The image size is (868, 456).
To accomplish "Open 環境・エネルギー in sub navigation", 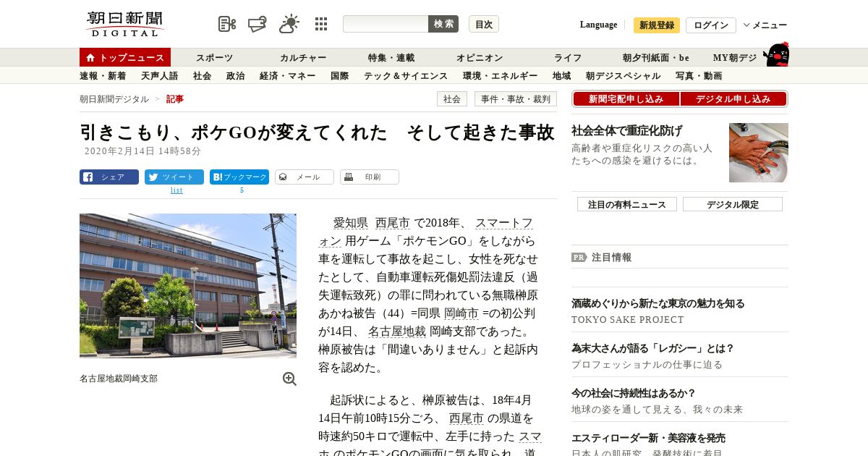I will point(500,75).
